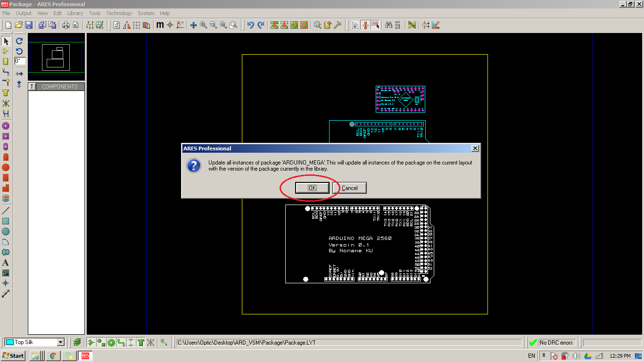Open the Top Silk layer dropdown
This screenshot has height=362, width=644.
tap(61, 342)
